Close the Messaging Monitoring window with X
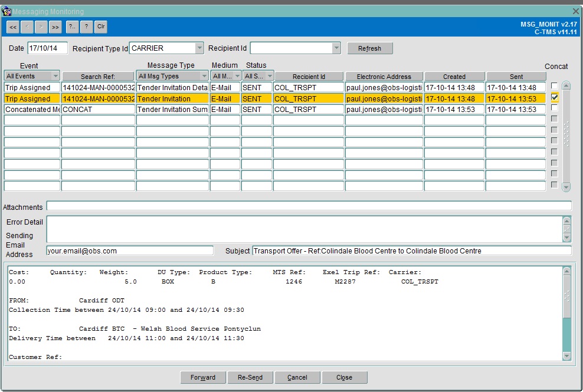 pyautogui.click(x=576, y=12)
